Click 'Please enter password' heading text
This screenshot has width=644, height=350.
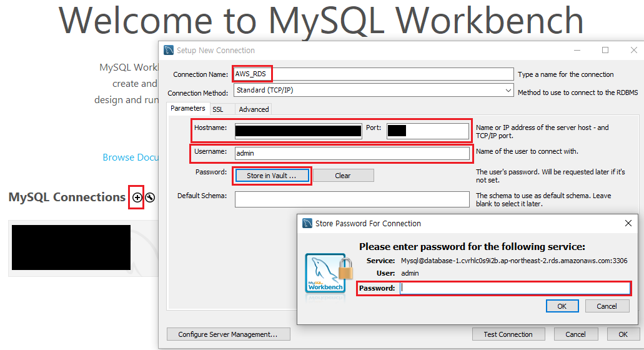(472, 246)
